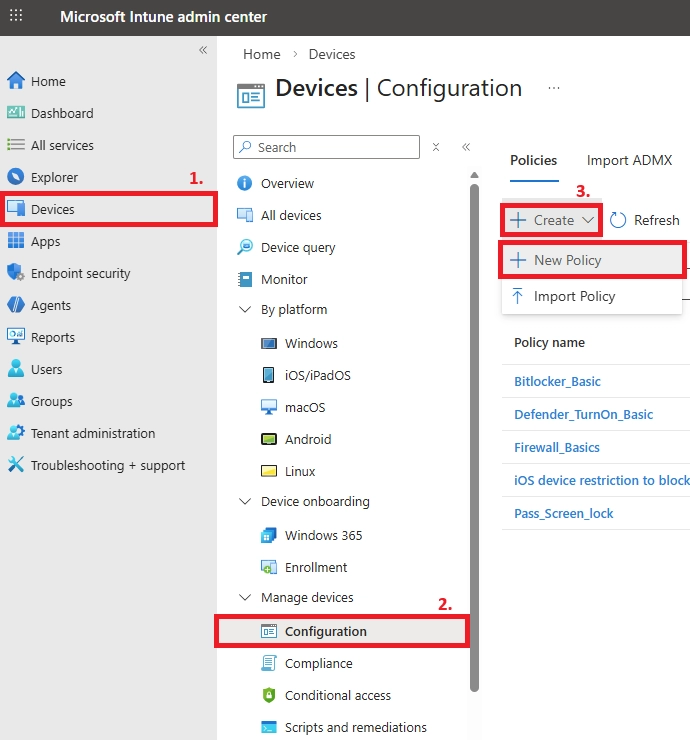Click the macOS display icon
This screenshot has width=690, height=740.
tap(269, 407)
